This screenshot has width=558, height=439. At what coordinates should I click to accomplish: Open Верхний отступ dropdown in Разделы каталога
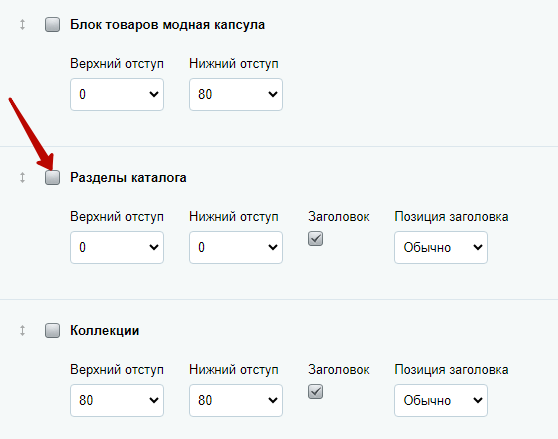117,248
